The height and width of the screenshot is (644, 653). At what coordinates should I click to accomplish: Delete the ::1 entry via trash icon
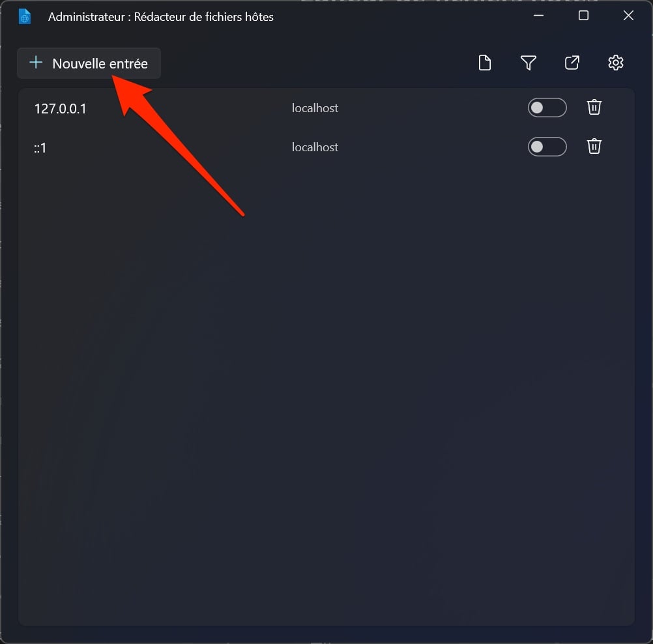(x=594, y=147)
